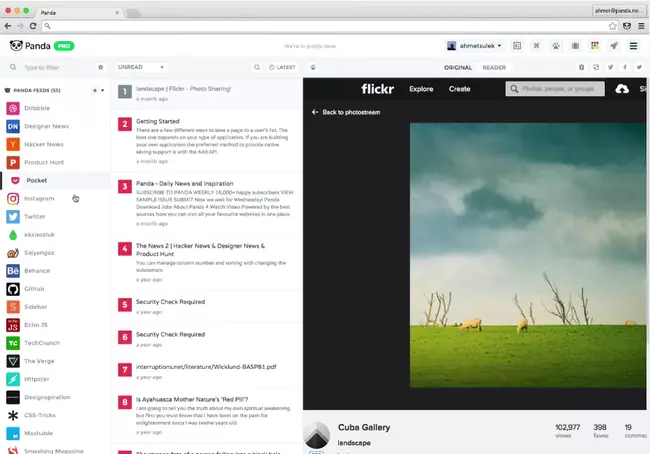Screen dimensions: 650x454
Task: Switch to the ORIGINAL view tab
Action: (458, 68)
